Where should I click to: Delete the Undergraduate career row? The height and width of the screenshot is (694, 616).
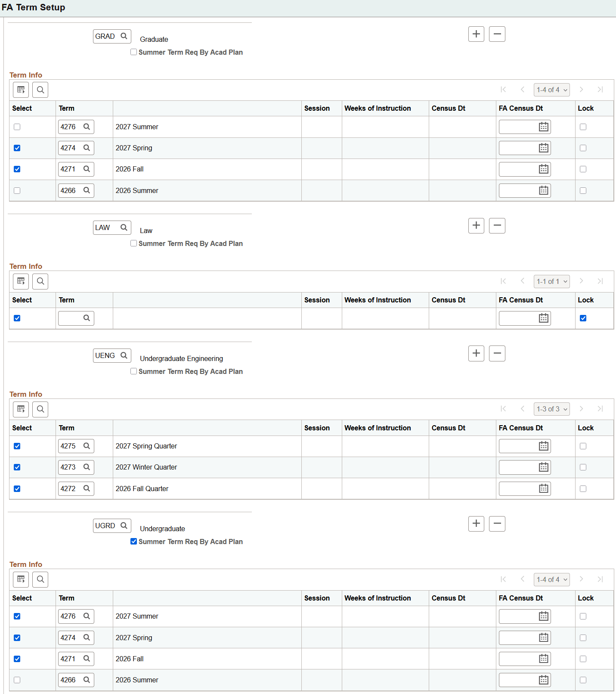point(497,523)
